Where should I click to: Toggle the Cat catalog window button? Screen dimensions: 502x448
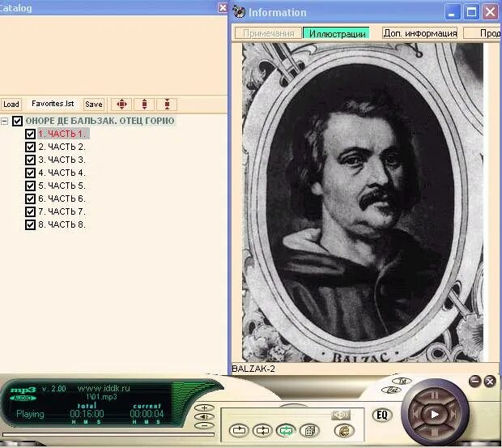[391, 390]
